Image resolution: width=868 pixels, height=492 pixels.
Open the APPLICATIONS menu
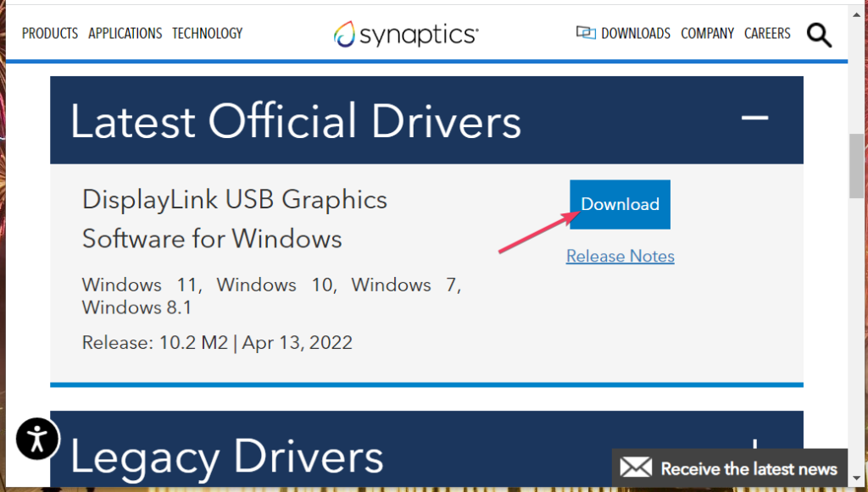(125, 33)
